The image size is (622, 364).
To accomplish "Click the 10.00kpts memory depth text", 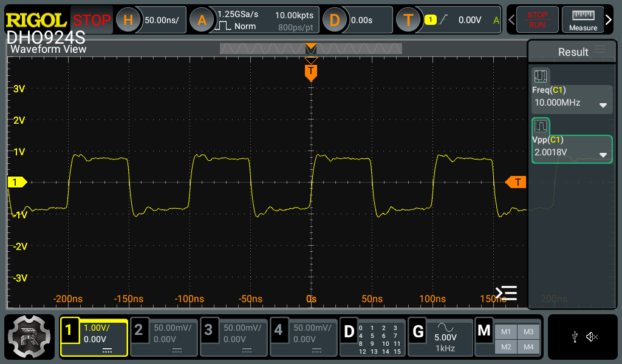I will click(295, 15).
